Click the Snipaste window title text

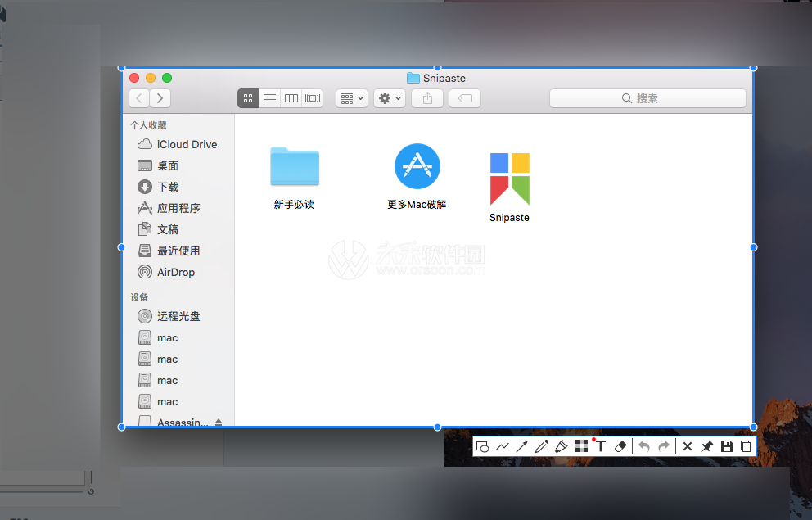(444, 79)
